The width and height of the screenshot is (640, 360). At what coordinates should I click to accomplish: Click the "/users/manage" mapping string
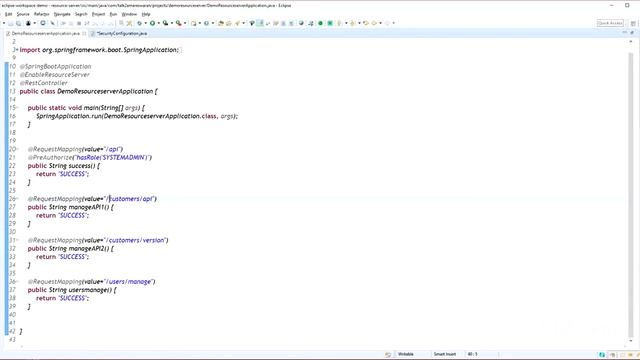coord(128,282)
